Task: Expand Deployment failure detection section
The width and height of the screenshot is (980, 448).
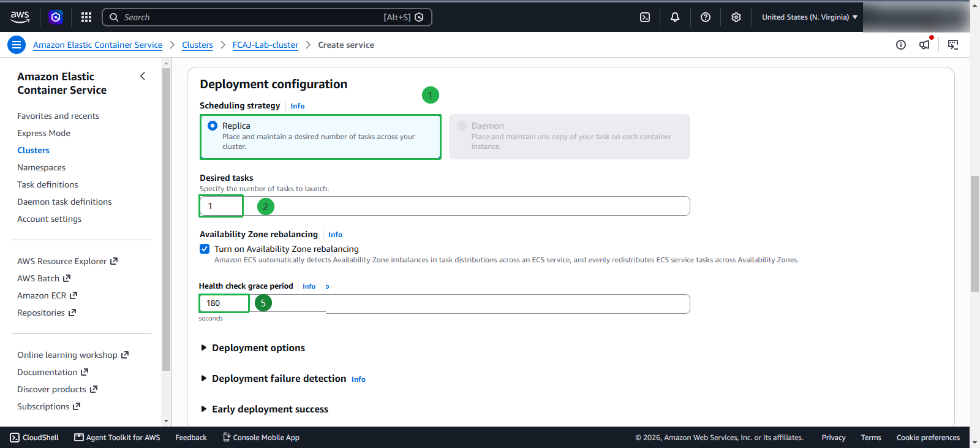Action: (x=273, y=379)
